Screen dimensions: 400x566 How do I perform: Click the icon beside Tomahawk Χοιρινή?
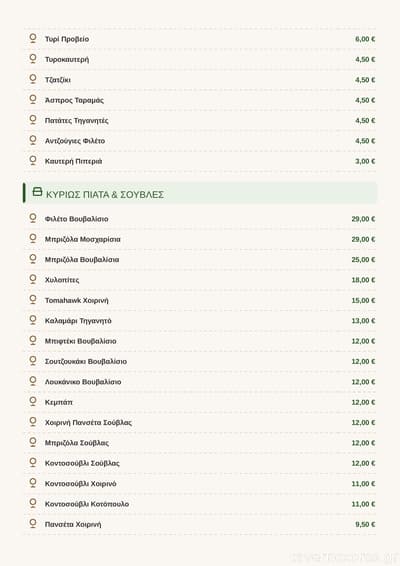[x=33, y=300]
